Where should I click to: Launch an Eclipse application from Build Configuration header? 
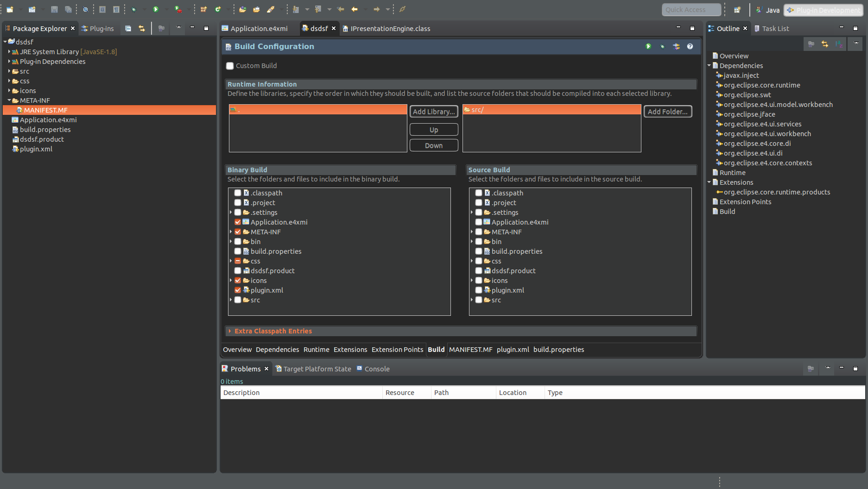[x=648, y=46]
